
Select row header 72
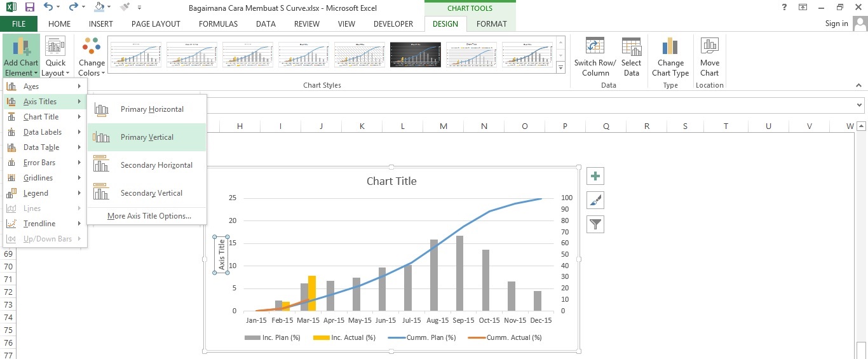click(8, 292)
